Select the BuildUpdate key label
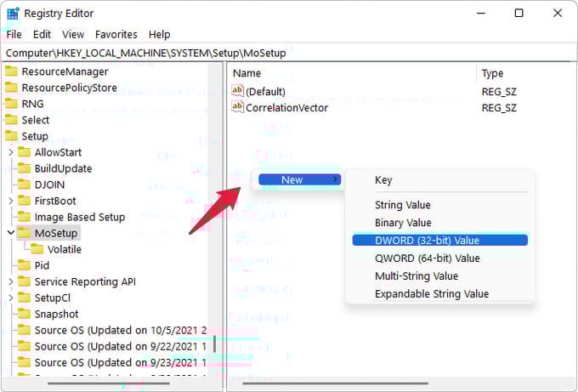 [64, 168]
